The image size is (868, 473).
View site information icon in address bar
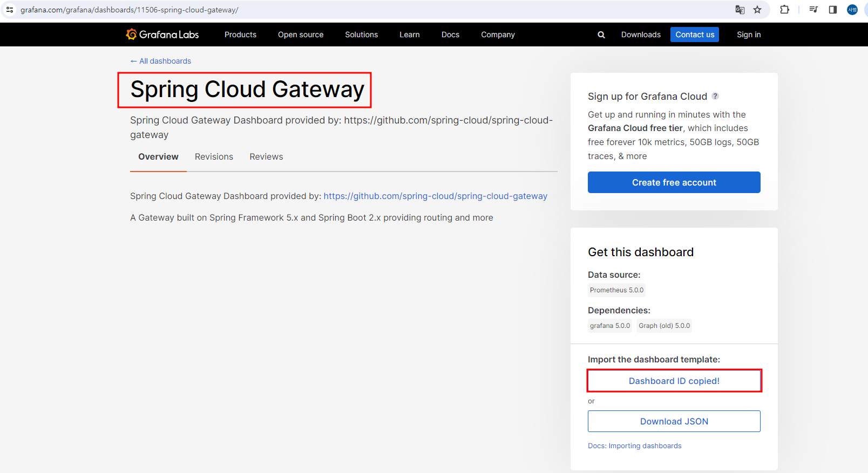(x=10, y=10)
